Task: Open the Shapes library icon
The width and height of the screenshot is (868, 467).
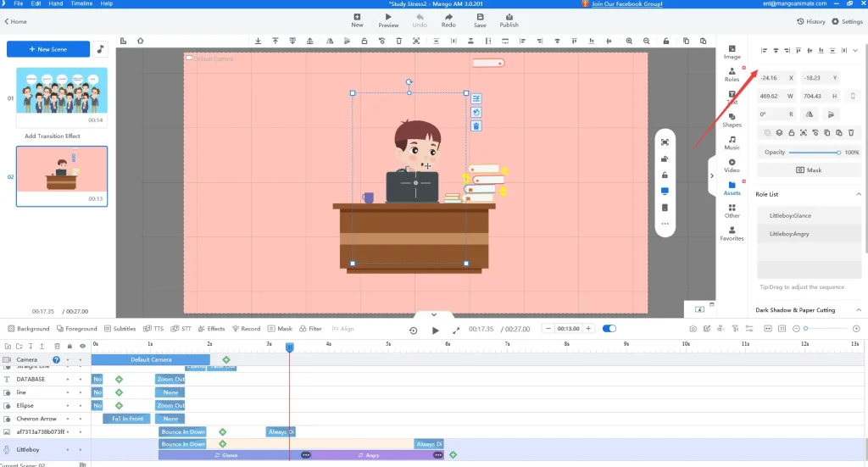Action: (732, 120)
